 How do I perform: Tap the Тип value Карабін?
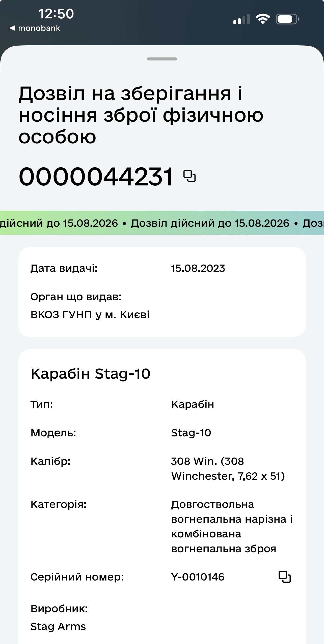point(193,404)
